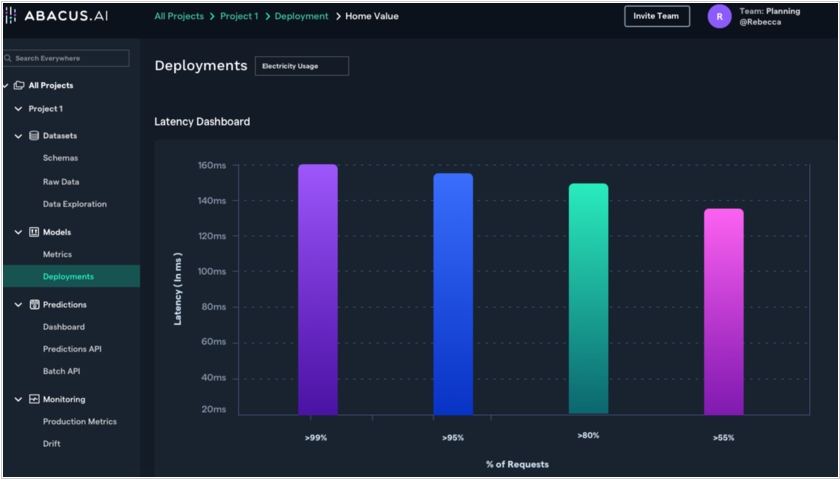This screenshot has height=479, width=840.
Task: Collapse the Datasets section chevron
Action: pos(18,136)
